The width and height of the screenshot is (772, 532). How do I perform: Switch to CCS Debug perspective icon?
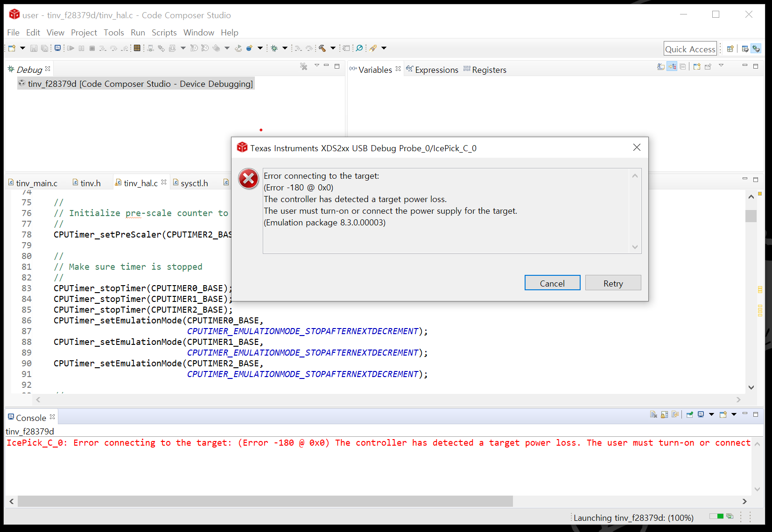(x=756, y=49)
